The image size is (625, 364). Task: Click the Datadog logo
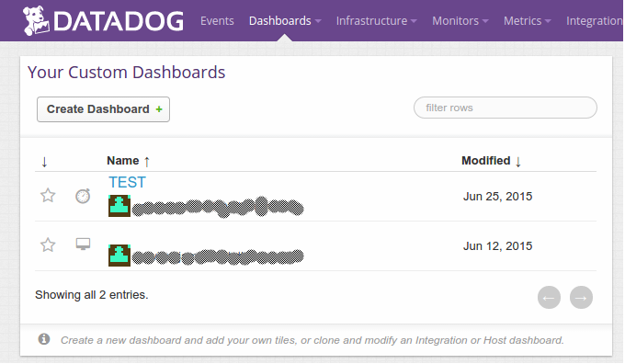[x=103, y=21]
